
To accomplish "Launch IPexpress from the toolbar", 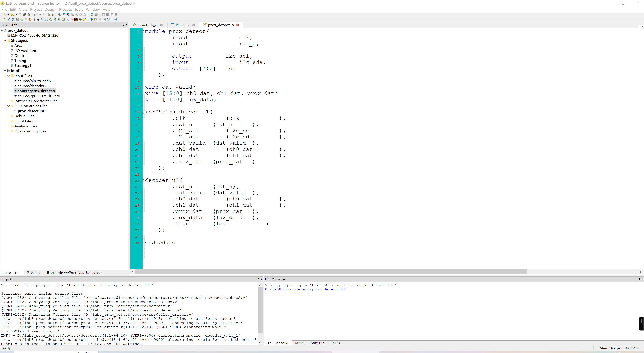I will coord(30,19).
